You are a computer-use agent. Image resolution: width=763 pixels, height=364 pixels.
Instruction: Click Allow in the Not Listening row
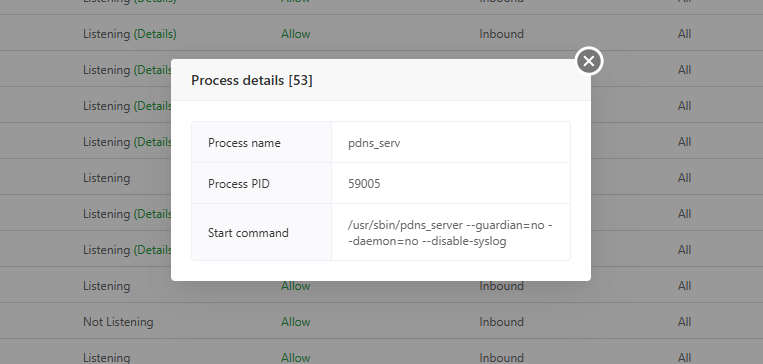[x=295, y=322]
